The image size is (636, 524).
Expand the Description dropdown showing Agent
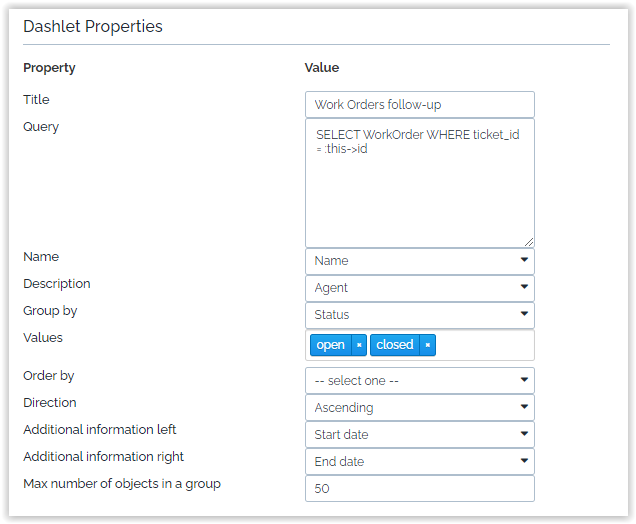point(419,288)
